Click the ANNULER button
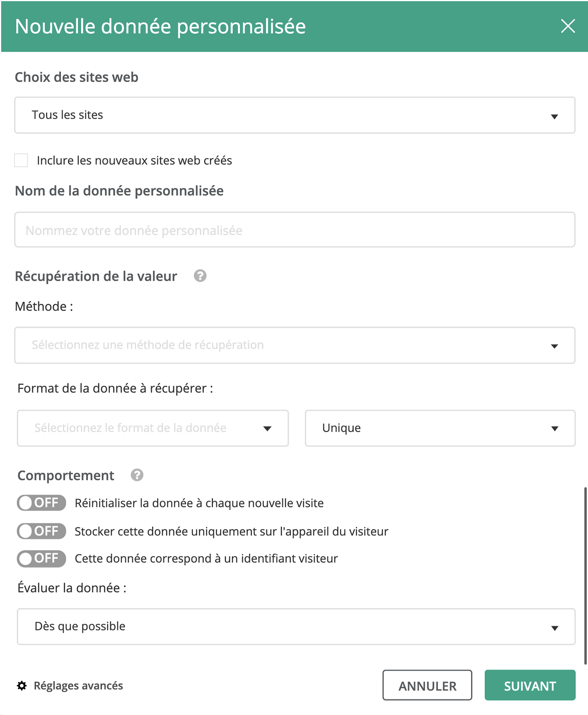Viewport: 588px width, 715px height. (x=427, y=685)
